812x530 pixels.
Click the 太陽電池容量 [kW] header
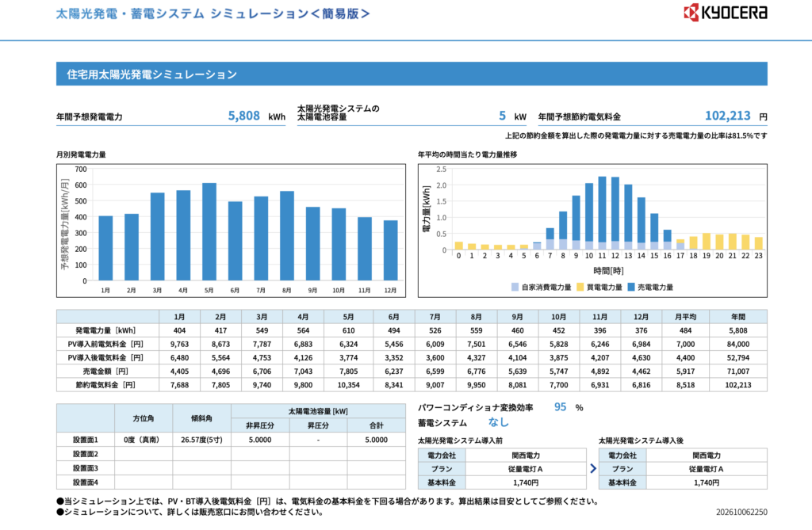tap(319, 411)
